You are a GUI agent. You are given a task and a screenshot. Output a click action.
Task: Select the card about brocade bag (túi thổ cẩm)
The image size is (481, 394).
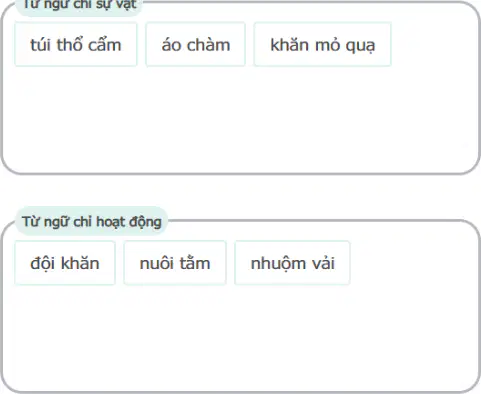pyautogui.click(x=76, y=44)
